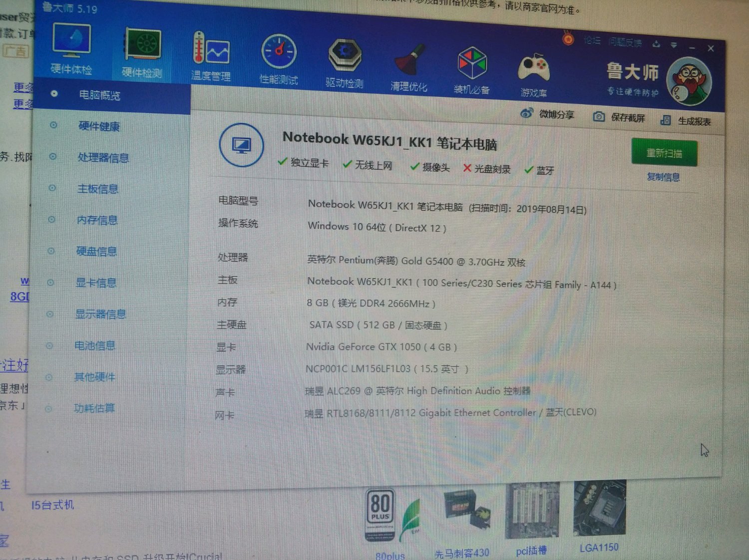
Task: Click the SATA SSD 512 GB disk value
Action: 378,325
